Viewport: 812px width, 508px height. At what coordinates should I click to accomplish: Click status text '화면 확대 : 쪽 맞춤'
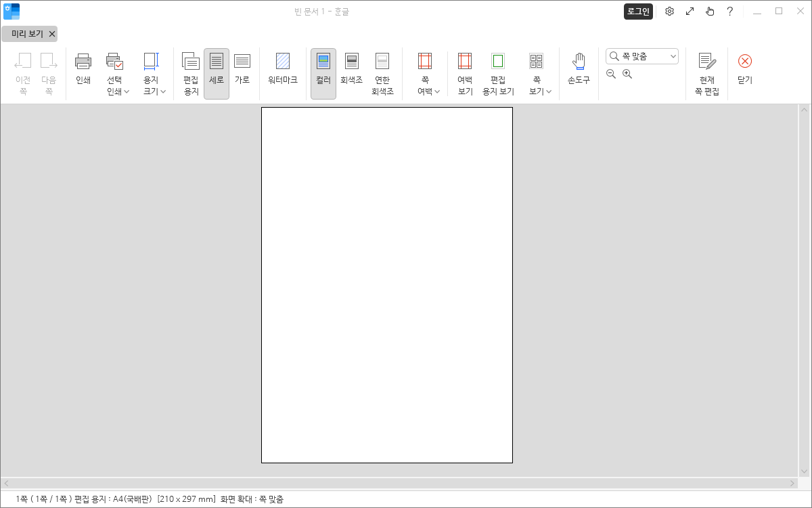click(x=252, y=499)
